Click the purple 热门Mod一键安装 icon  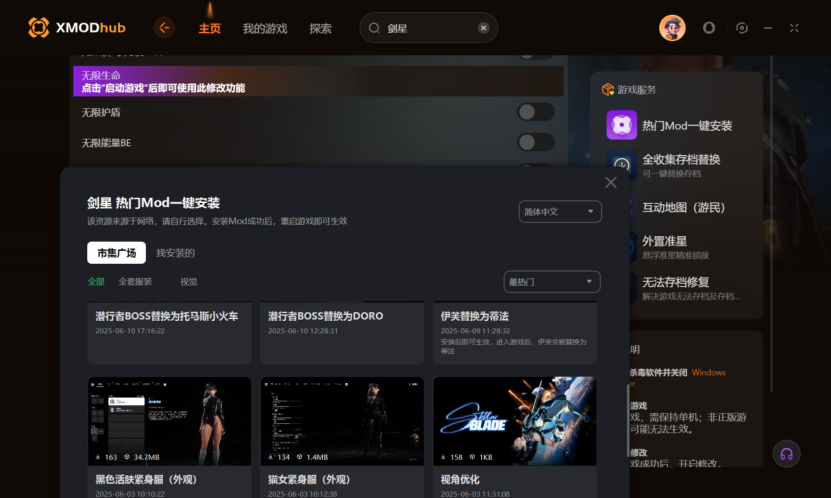(622, 125)
